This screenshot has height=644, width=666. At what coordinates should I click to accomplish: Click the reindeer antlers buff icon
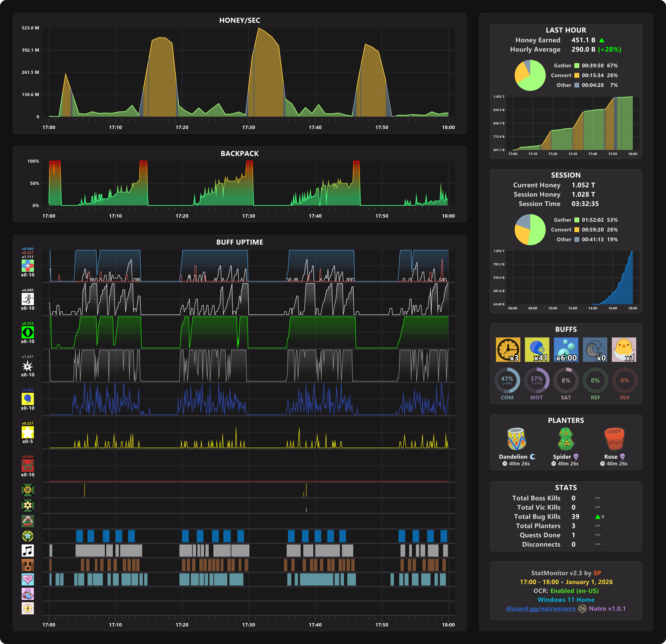click(x=28, y=465)
